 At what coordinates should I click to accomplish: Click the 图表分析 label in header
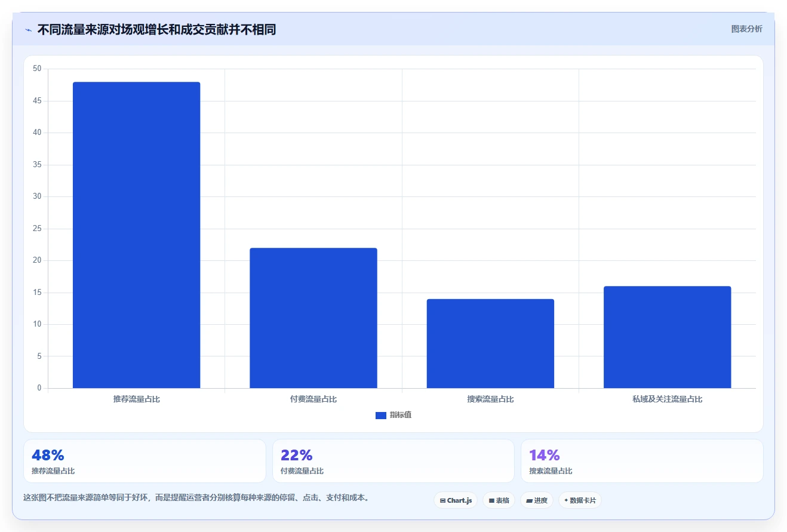click(x=746, y=29)
